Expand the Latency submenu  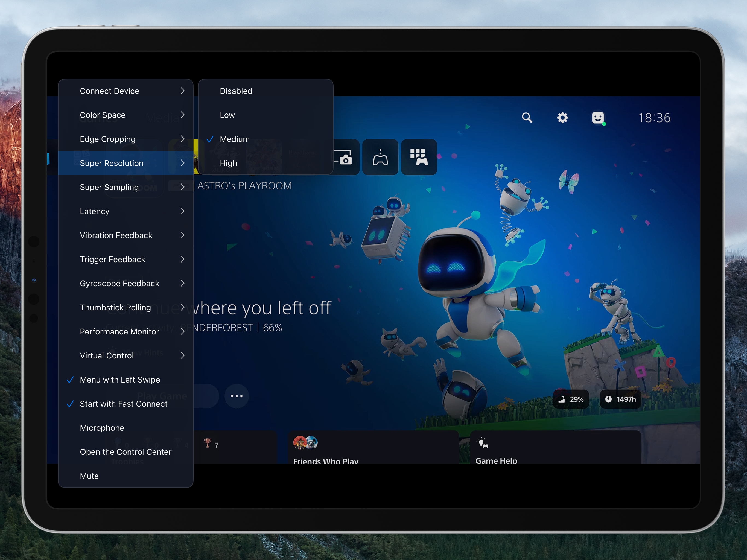(126, 211)
